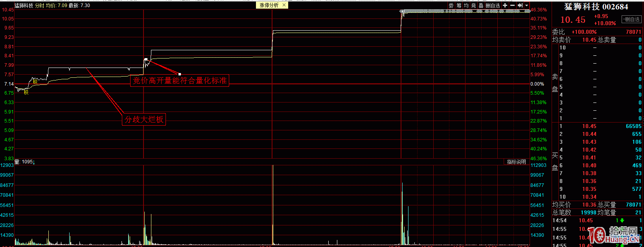Click the 14:54 trade row
This screenshot has width=644, height=247.
[x=597, y=220]
